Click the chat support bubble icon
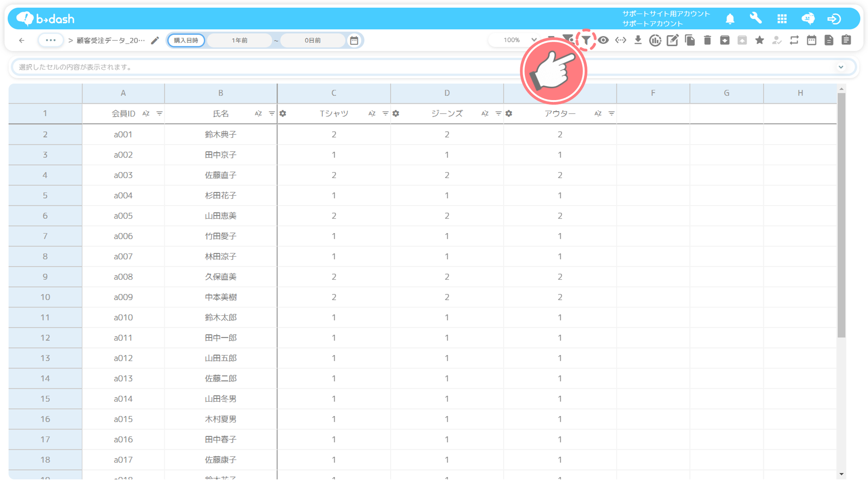The height and width of the screenshot is (488, 868). [808, 19]
